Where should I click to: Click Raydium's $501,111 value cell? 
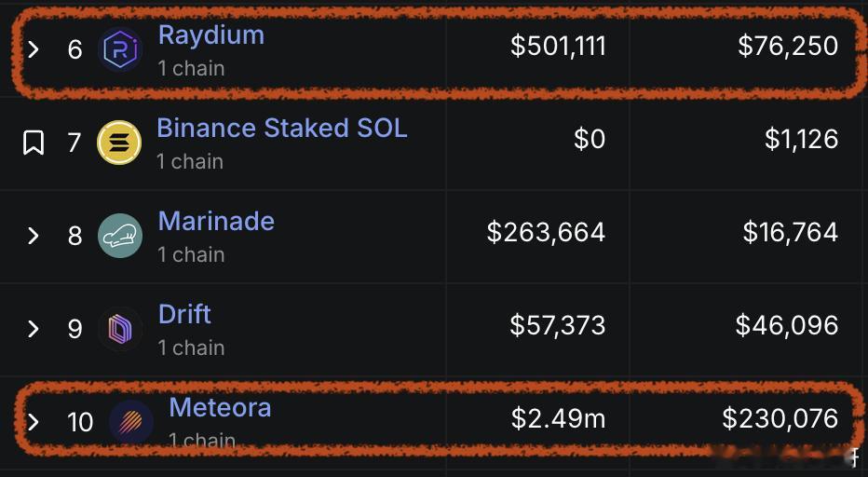tap(558, 47)
